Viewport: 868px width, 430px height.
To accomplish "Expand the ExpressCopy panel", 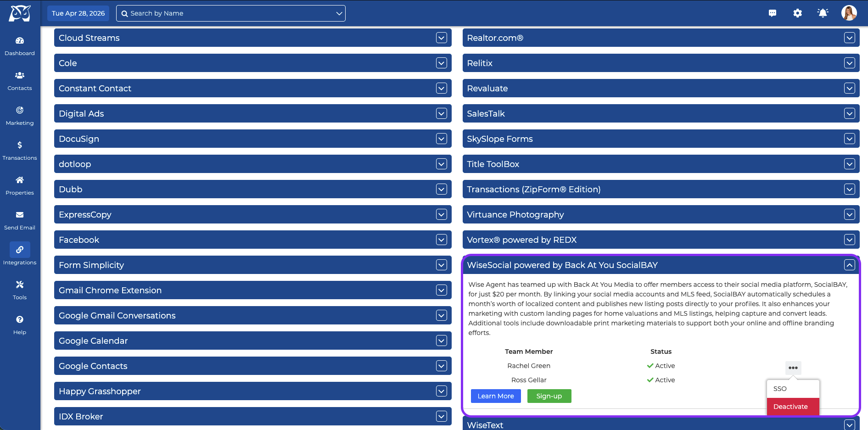I will (442, 214).
